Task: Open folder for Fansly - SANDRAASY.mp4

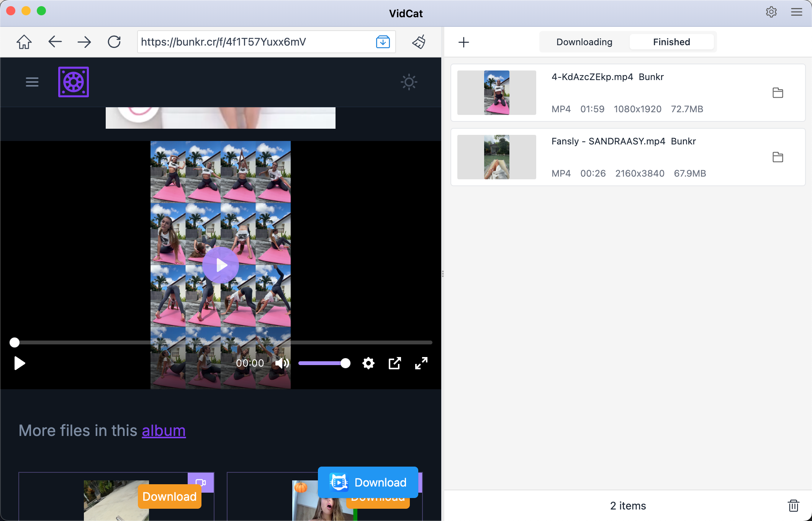Action: coord(778,157)
